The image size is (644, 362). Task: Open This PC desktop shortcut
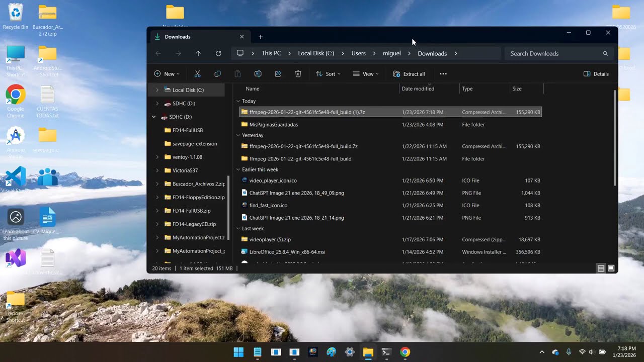(x=16, y=61)
